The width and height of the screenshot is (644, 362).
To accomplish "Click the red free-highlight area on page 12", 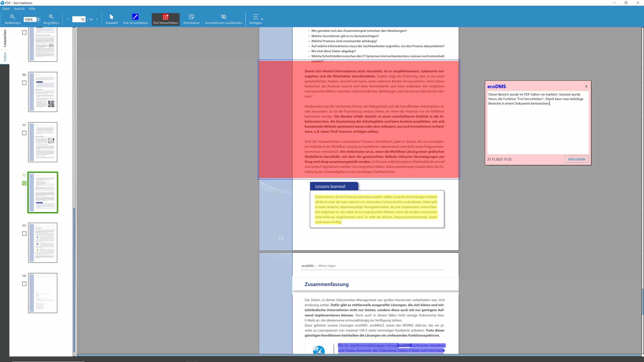I will (359, 119).
